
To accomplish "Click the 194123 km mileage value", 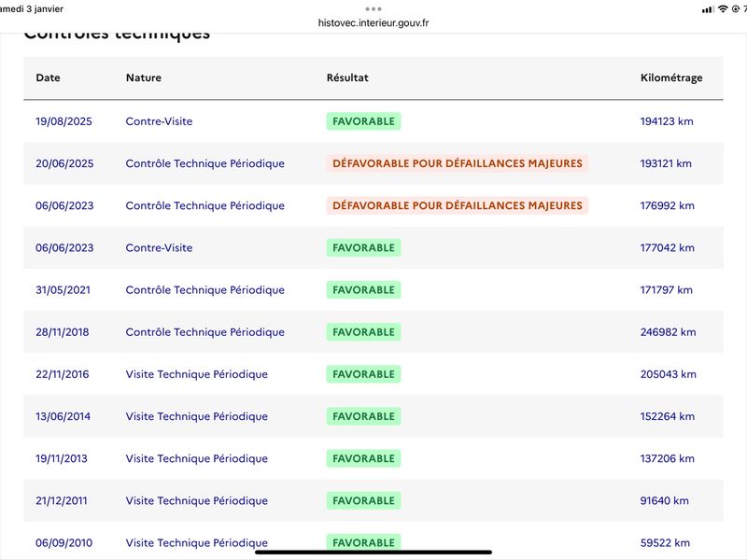I will point(667,121).
